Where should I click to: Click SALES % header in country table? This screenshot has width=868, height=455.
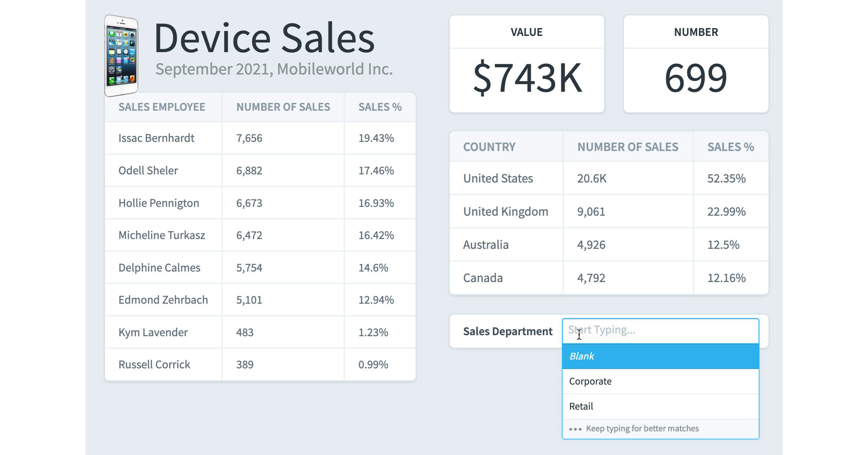coord(730,147)
